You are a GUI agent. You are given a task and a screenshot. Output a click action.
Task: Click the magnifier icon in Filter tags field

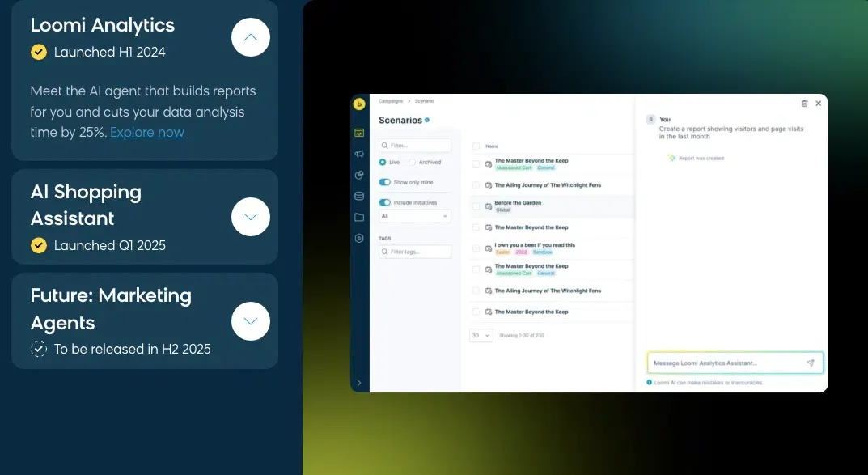pos(384,252)
